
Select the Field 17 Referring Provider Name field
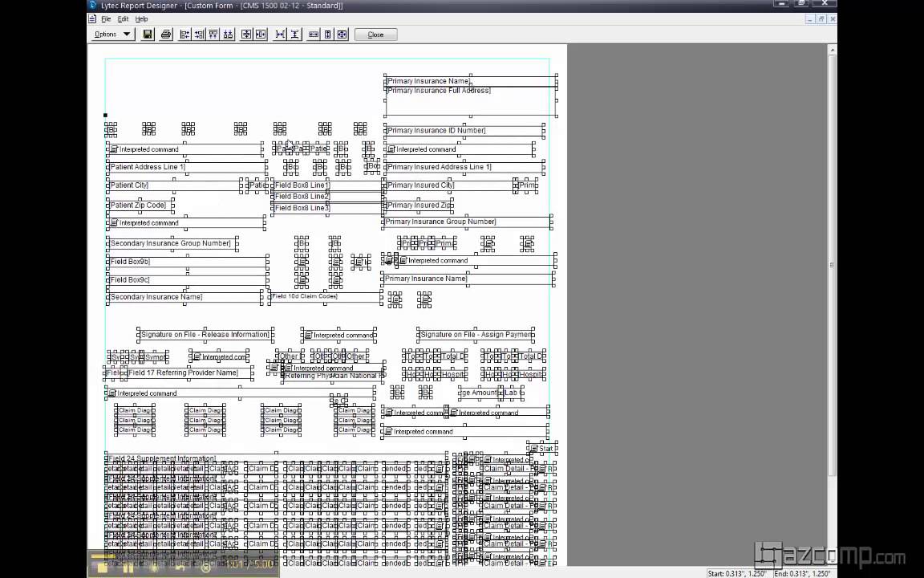[x=190, y=372]
